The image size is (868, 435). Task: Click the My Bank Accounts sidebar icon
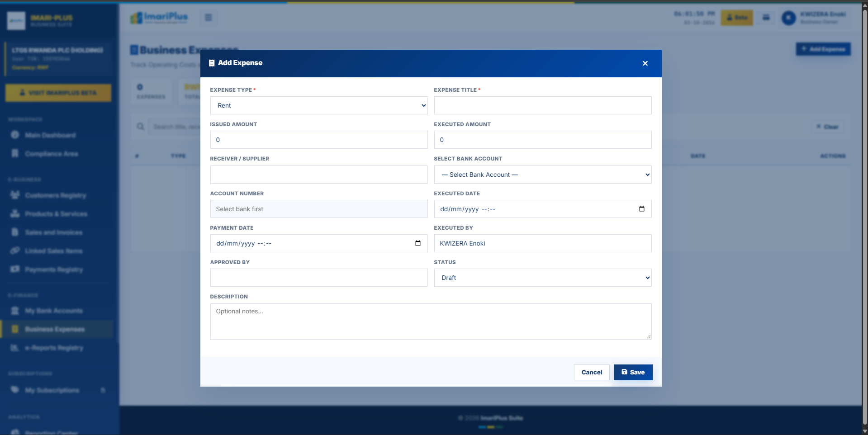(15, 311)
